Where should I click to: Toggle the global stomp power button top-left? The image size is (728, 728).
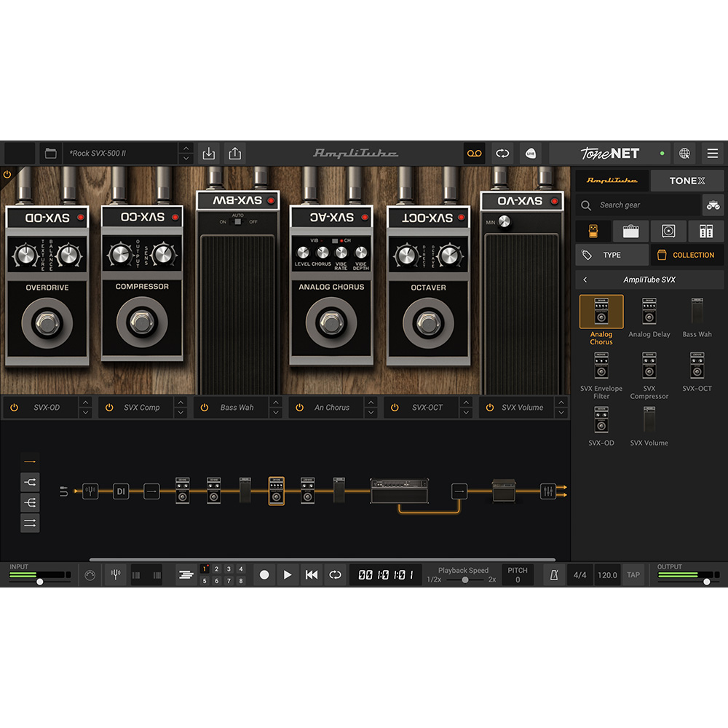pos(7,175)
